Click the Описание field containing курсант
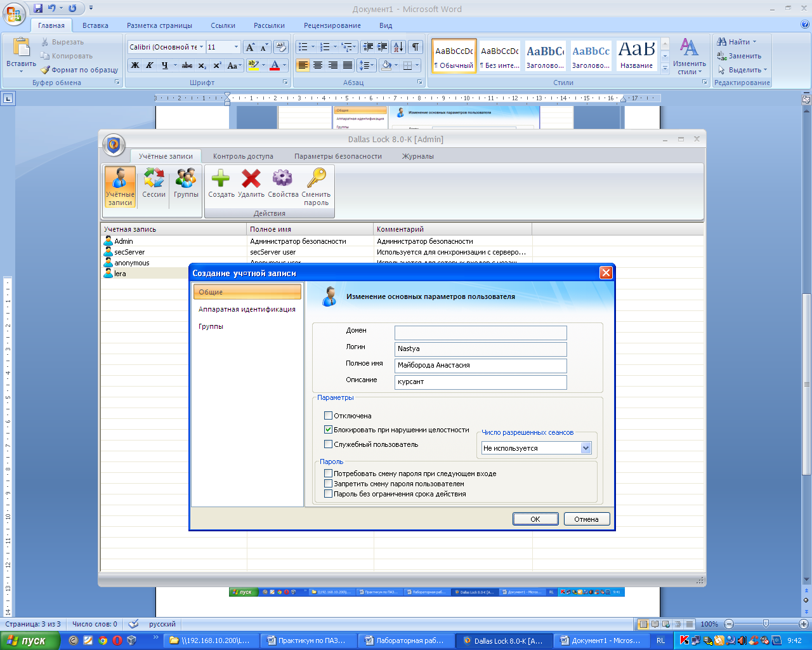The height and width of the screenshot is (650, 812). pyautogui.click(x=480, y=382)
